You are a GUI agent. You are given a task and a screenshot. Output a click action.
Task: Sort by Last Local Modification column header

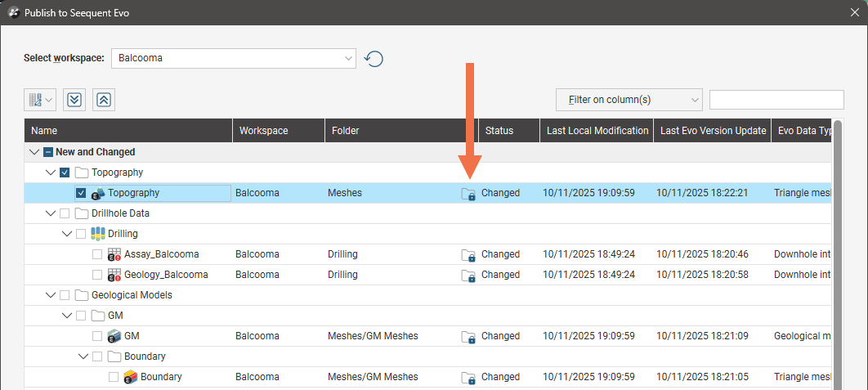(597, 131)
